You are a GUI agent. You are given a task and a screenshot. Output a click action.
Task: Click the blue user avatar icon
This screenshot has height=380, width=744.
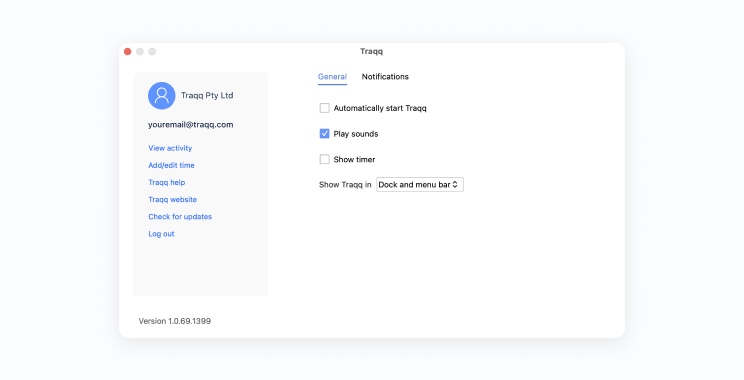point(162,95)
